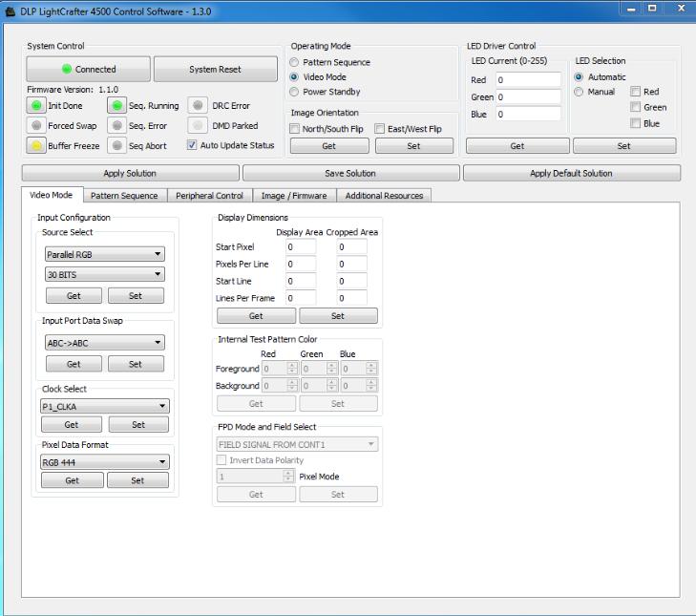This screenshot has width=696, height=616.
Task: Click the Connected button
Action: point(89,70)
